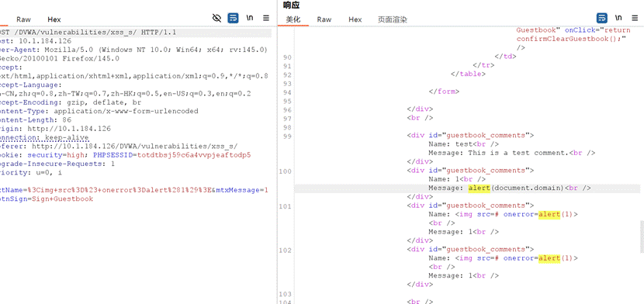The height and width of the screenshot is (304, 644).
Task: Switch to Hex tab in request pane
Action: pos(54,19)
